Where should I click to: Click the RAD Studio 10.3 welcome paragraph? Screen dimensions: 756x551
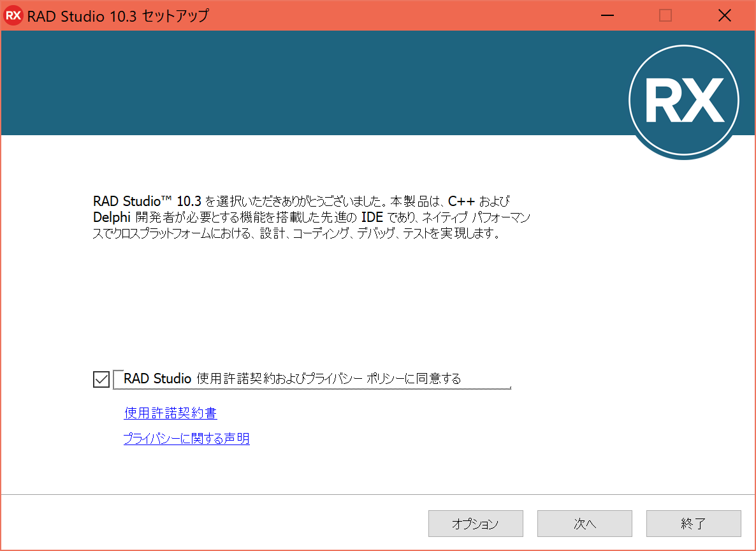312,217
